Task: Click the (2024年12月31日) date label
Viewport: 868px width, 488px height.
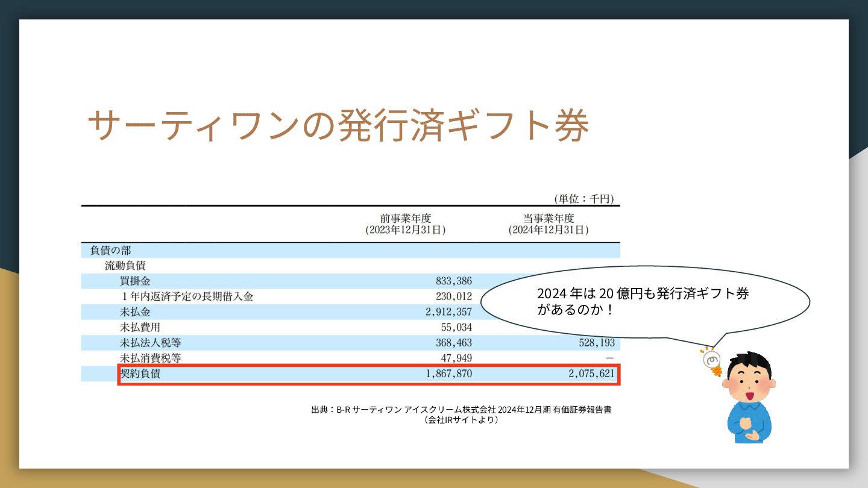Action: coord(549,230)
